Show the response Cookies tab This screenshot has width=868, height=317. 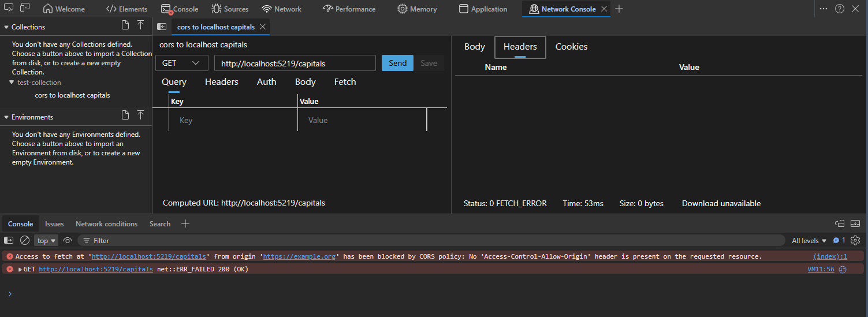pos(571,47)
